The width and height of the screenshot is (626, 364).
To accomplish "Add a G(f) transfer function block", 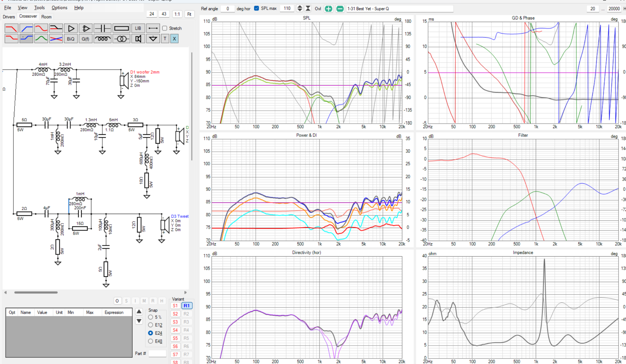I will point(86,39).
